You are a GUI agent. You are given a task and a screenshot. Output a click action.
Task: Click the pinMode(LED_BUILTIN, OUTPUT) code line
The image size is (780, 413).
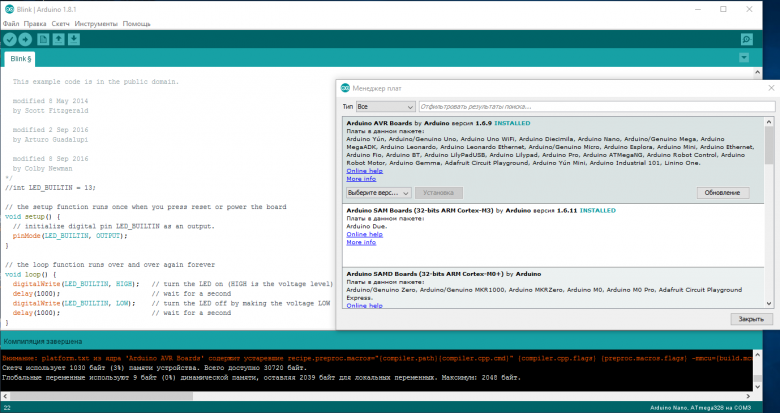tap(70, 235)
